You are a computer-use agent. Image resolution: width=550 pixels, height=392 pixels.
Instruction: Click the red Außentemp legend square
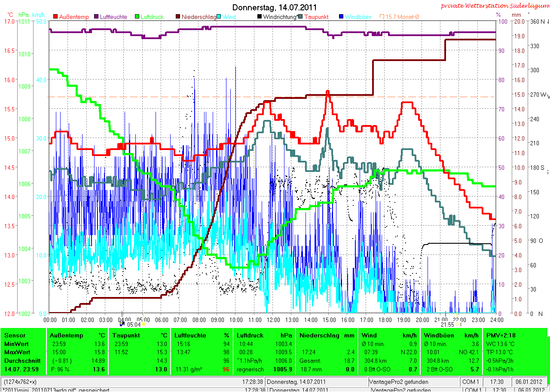(55, 17)
